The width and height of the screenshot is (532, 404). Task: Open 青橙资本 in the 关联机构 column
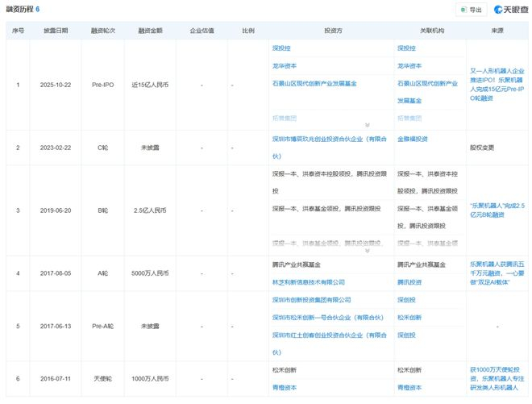409,387
